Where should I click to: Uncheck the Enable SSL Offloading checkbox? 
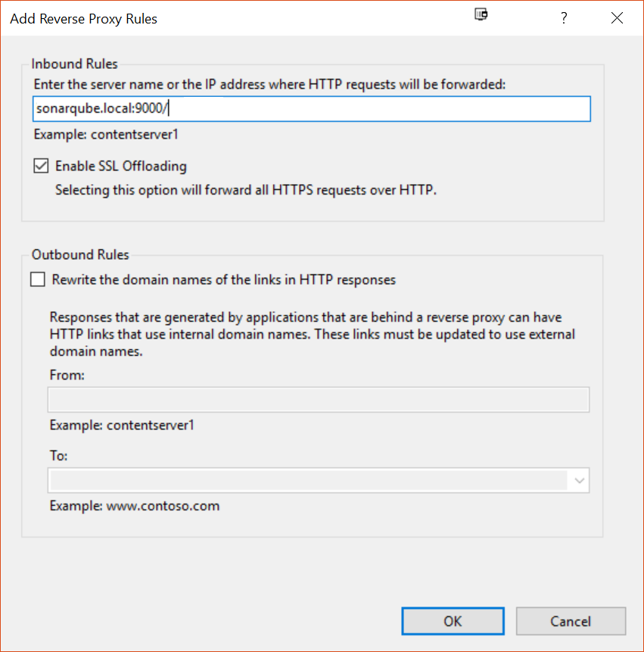[x=41, y=166]
